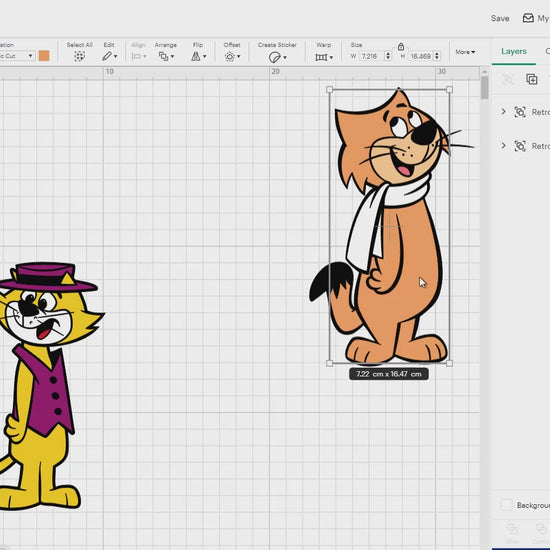Click the width stepper arrows

click(388, 56)
